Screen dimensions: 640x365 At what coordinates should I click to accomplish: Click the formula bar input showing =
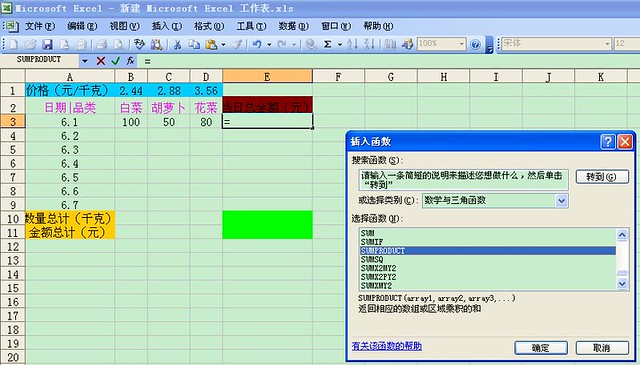coord(389,61)
